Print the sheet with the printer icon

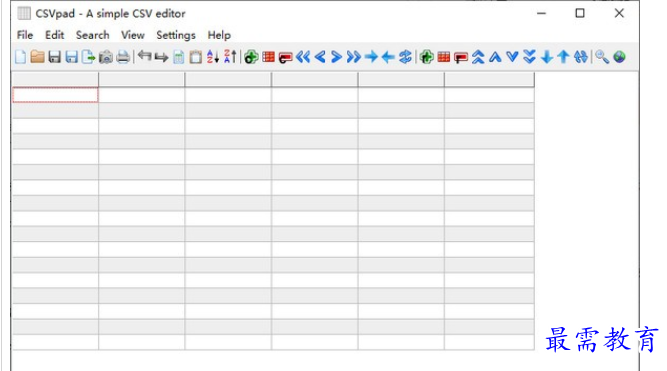click(x=123, y=57)
